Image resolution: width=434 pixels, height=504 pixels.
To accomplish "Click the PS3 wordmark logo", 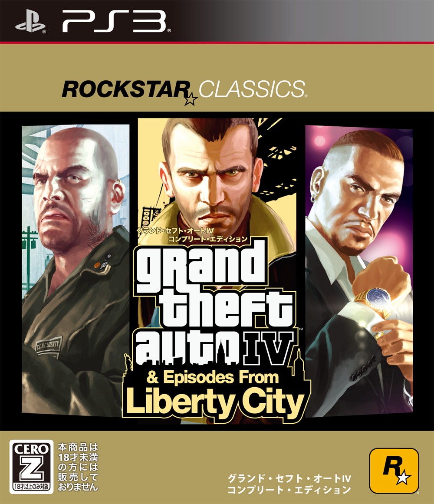I will point(115,21).
